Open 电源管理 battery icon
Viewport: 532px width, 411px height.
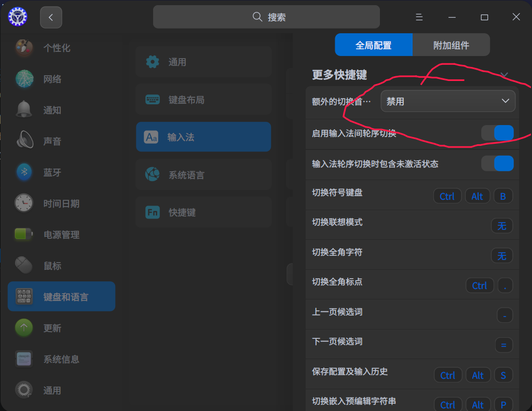click(x=23, y=234)
